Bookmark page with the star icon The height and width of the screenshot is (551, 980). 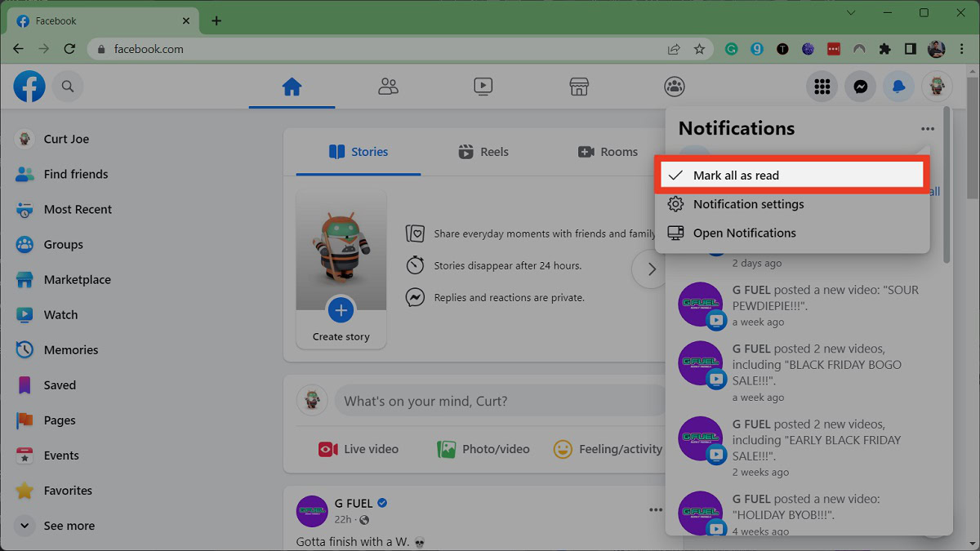click(699, 49)
